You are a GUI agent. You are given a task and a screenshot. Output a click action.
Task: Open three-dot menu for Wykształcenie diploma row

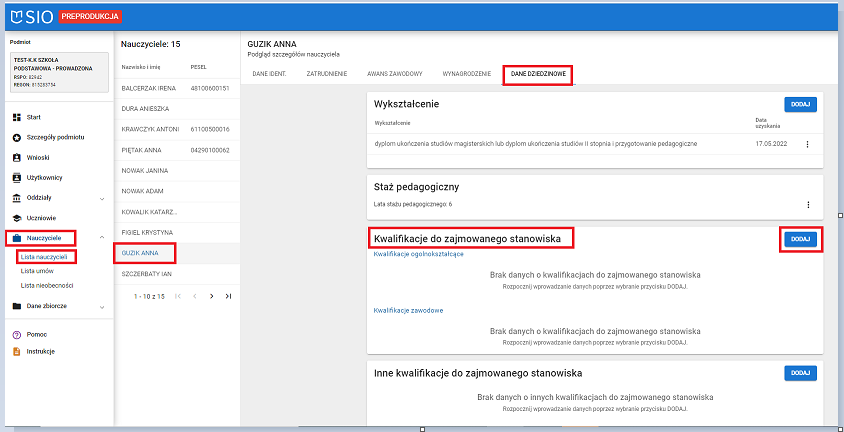807,144
